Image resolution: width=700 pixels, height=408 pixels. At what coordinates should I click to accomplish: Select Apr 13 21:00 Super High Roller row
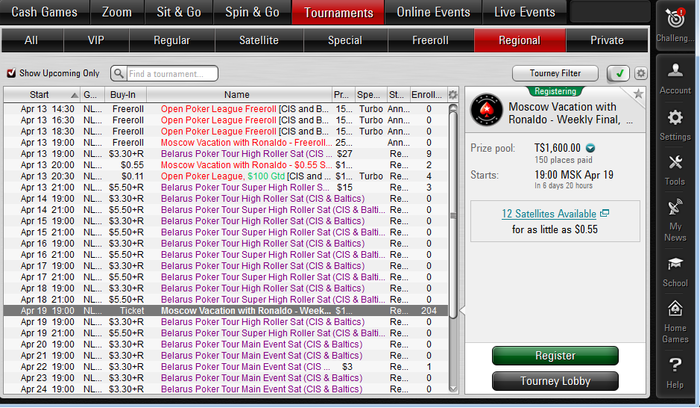coord(226,187)
